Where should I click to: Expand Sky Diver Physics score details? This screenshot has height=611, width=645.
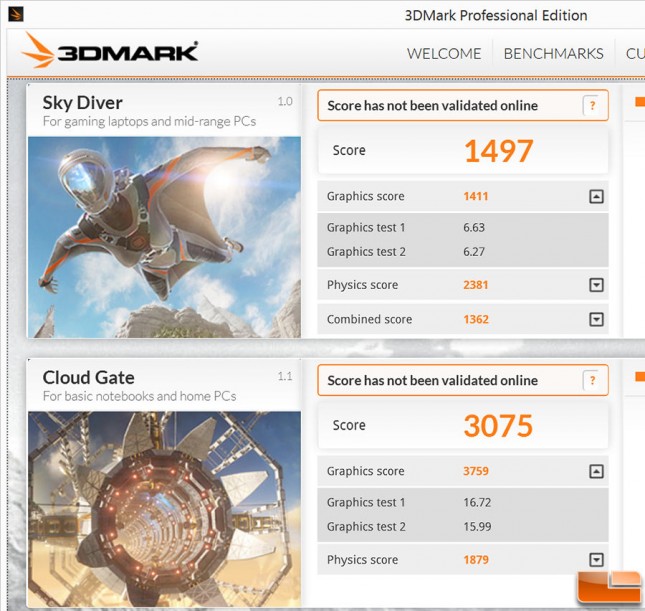click(x=596, y=285)
